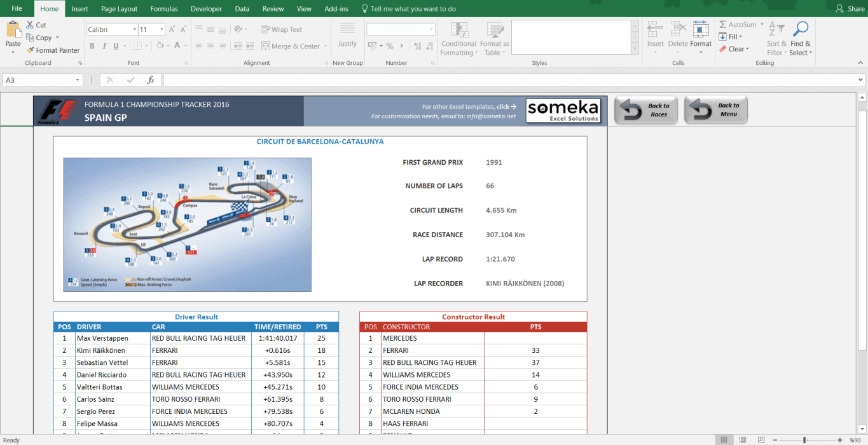The height and width of the screenshot is (445, 868).
Task: Open the Calibri font name dropdown
Action: (x=135, y=29)
